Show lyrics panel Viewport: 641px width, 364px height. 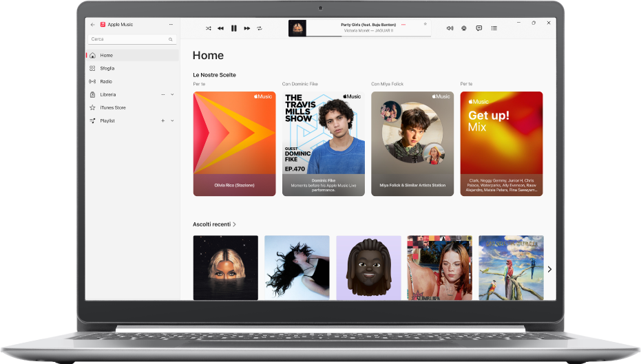479,28
